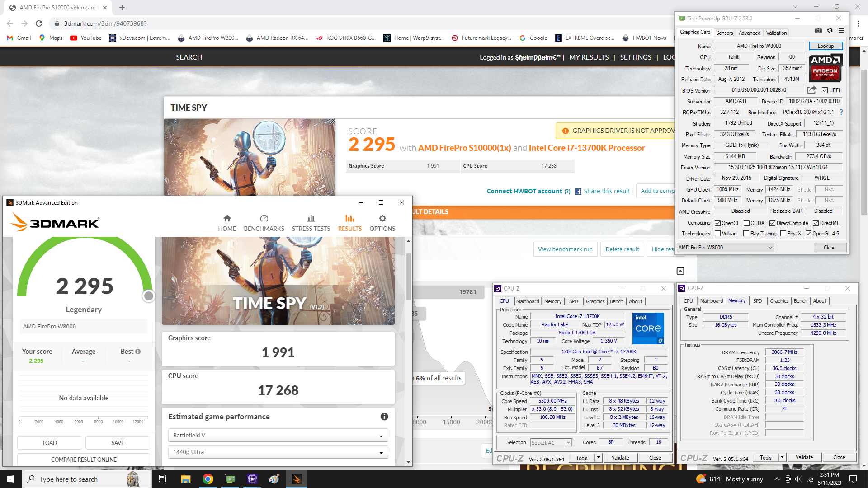Switch to the Sensors tab in GPU-Z

[x=724, y=33]
